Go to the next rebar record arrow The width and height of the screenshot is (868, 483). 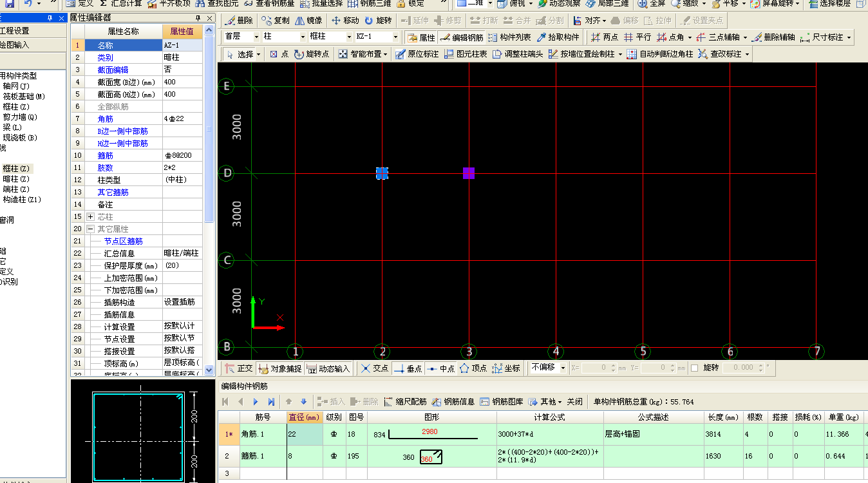click(x=255, y=402)
